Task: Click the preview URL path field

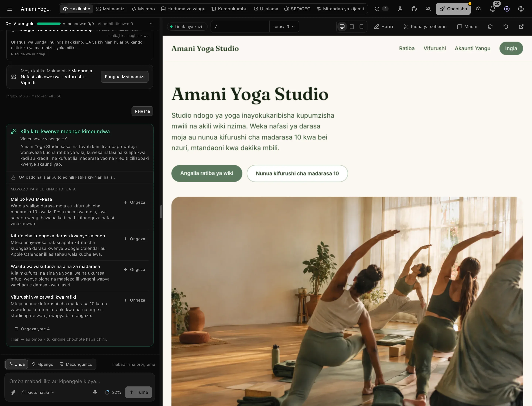Action: (240, 27)
